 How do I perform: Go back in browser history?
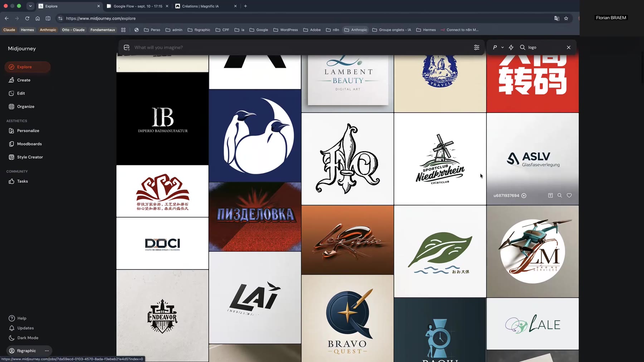point(7,18)
